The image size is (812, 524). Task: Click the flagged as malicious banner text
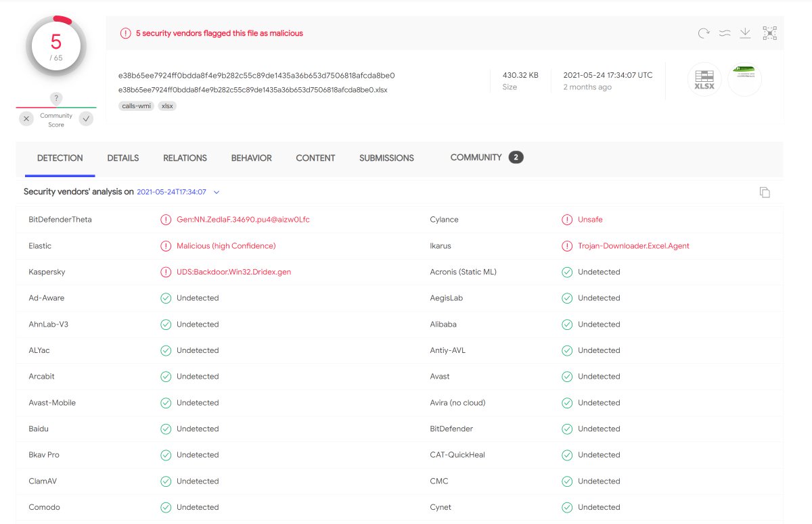point(219,33)
